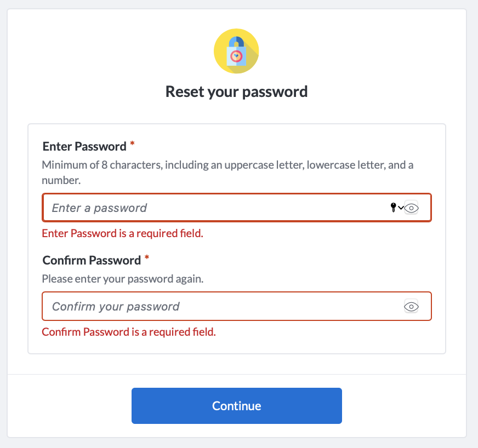Toggle visibility eye in Confirm Password field

tap(411, 306)
